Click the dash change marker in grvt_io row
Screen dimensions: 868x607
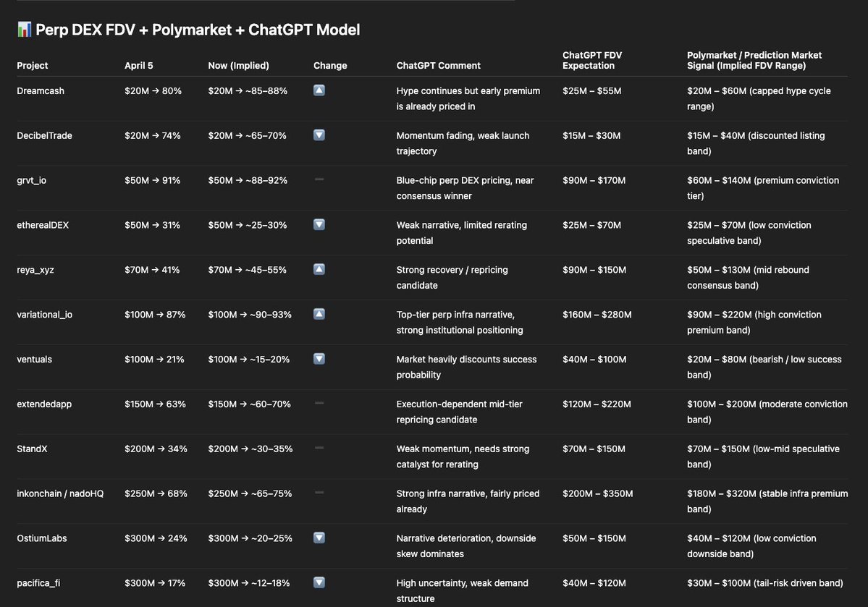(319, 179)
